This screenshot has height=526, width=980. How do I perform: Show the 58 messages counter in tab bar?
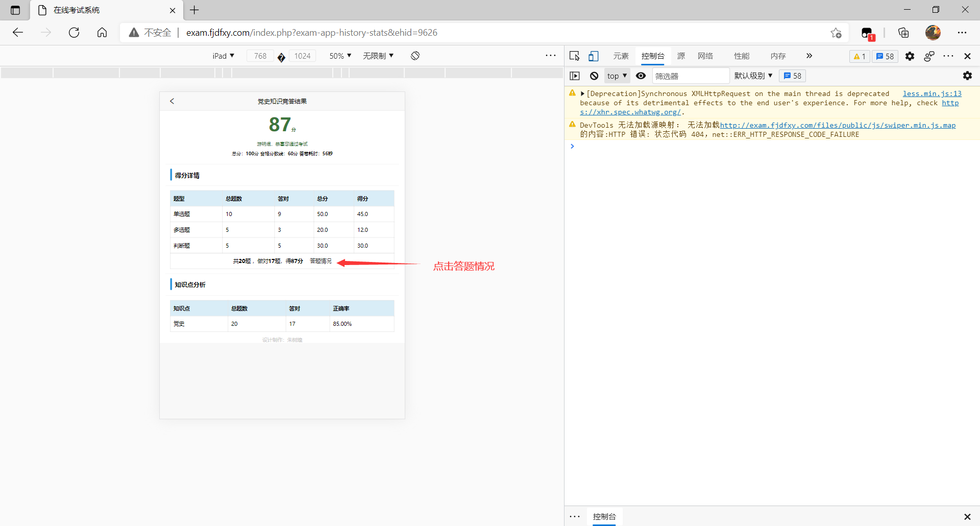(x=885, y=56)
